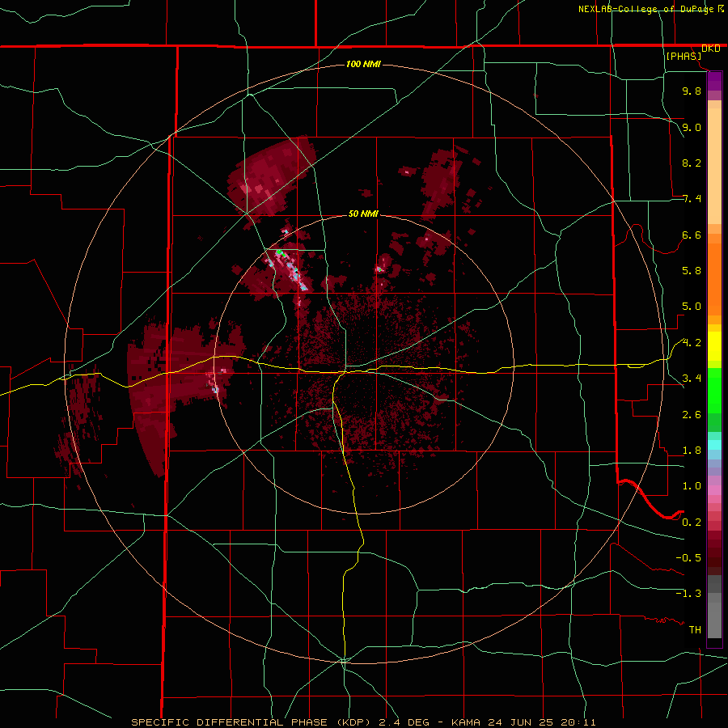The height and width of the screenshot is (728, 728).
Task: Click the 4.2 scale value
Action: click(692, 343)
